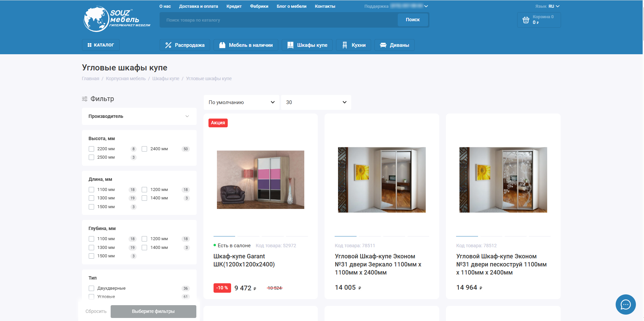Screen dimensions: 644x321
Task: Click the percent icon for Распродажа
Action: click(168, 45)
